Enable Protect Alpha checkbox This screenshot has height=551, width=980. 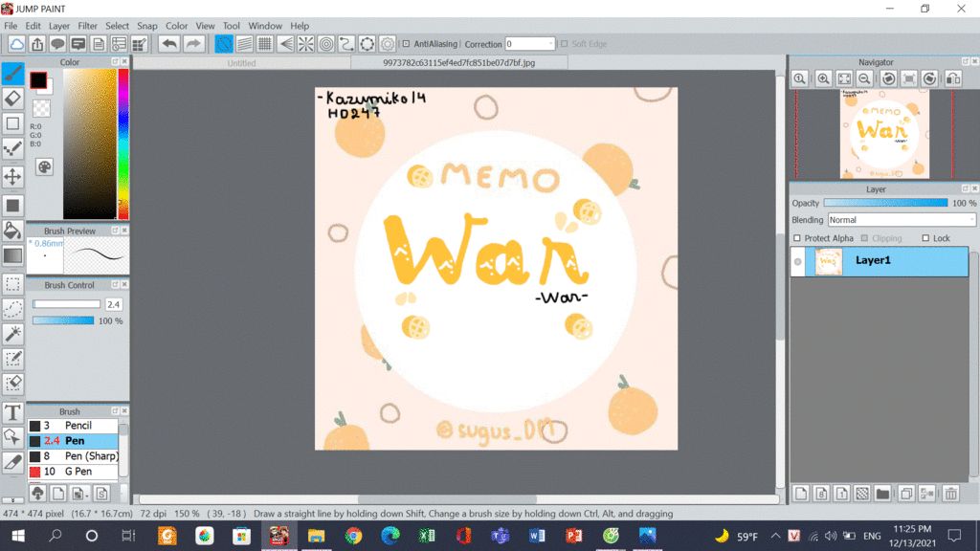point(797,238)
